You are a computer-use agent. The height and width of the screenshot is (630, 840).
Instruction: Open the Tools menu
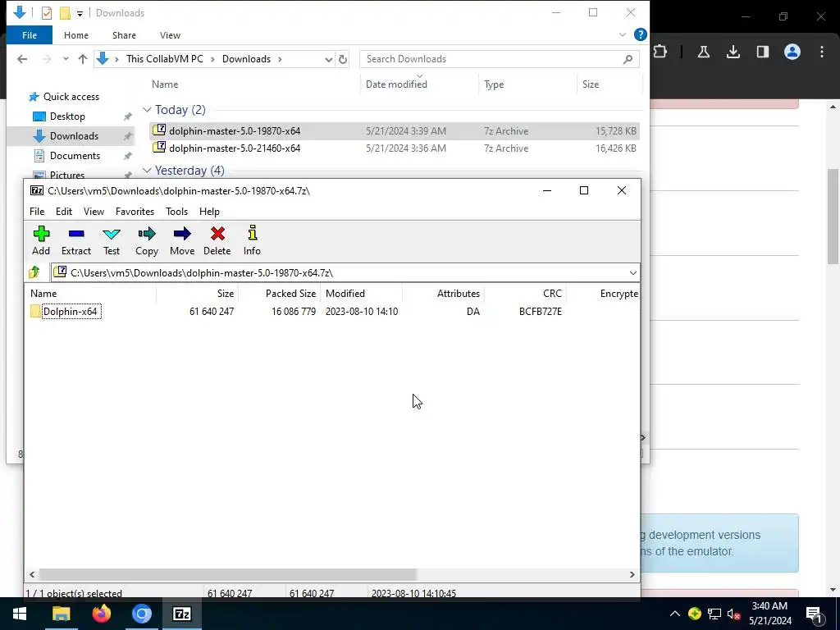(177, 212)
